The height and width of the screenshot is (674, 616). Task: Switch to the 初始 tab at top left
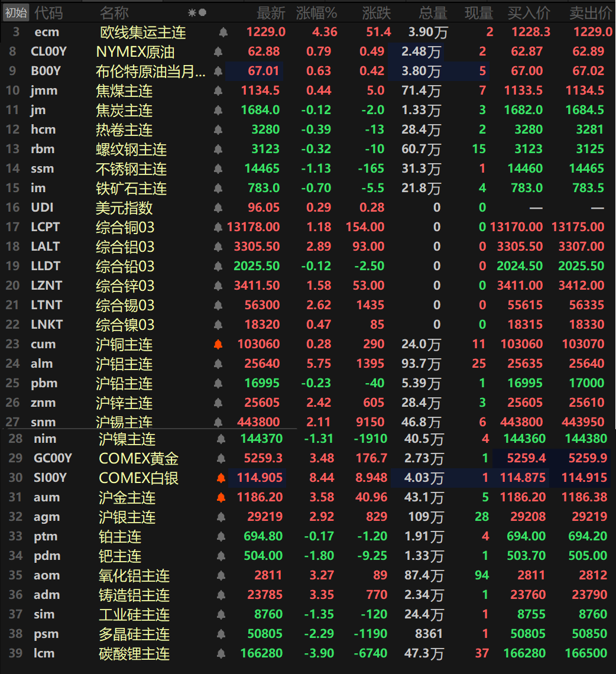click(16, 12)
